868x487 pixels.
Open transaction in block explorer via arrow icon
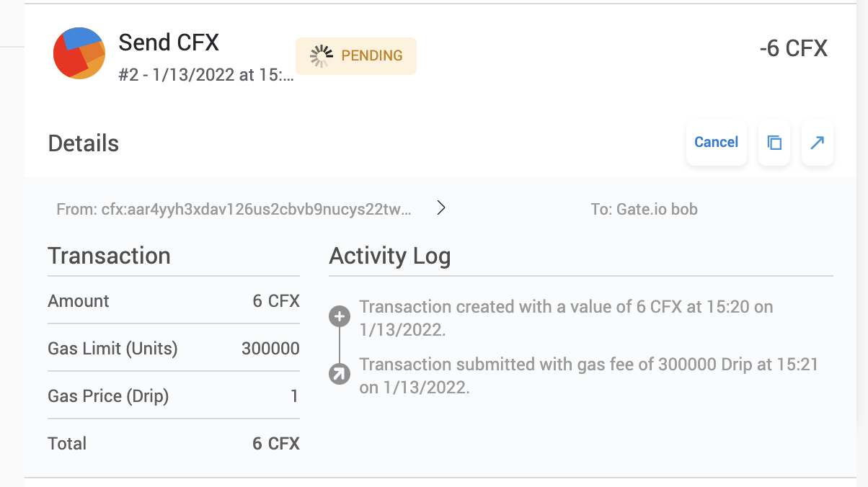click(817, 143)
